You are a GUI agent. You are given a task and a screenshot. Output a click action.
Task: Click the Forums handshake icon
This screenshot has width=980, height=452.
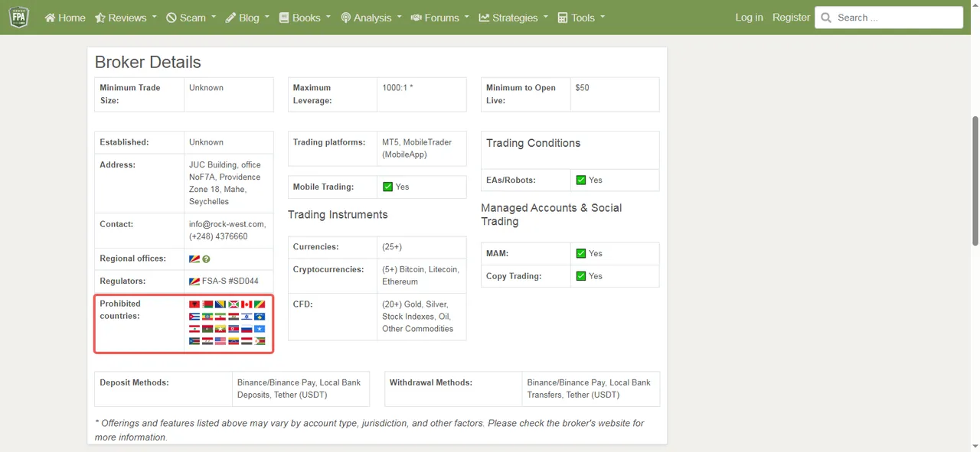coord(416,18)
